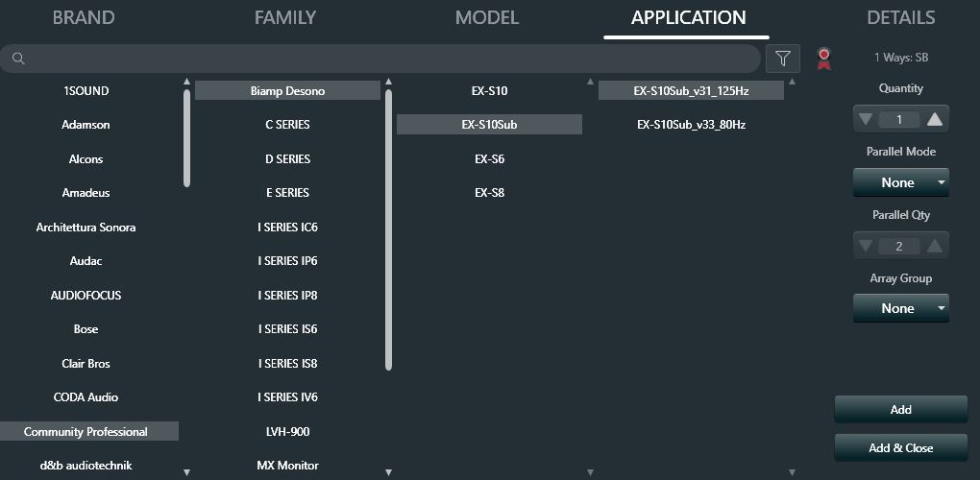
Task: Select brand Alcons
Action: pos(86,159)
